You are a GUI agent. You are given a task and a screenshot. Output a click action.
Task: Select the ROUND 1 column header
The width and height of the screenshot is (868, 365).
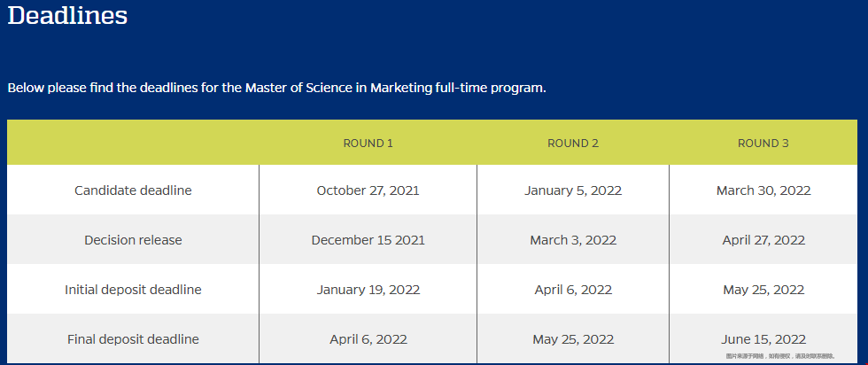coord(368,144)
